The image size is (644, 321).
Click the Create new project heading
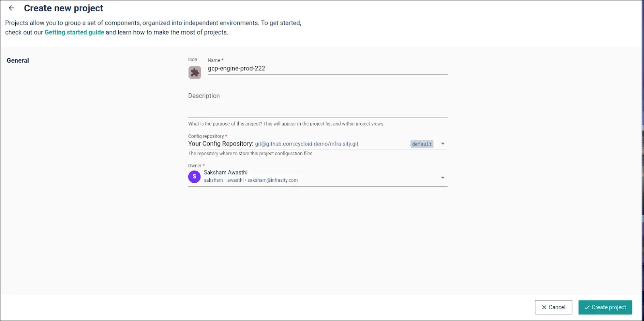(x=64, y=8)
